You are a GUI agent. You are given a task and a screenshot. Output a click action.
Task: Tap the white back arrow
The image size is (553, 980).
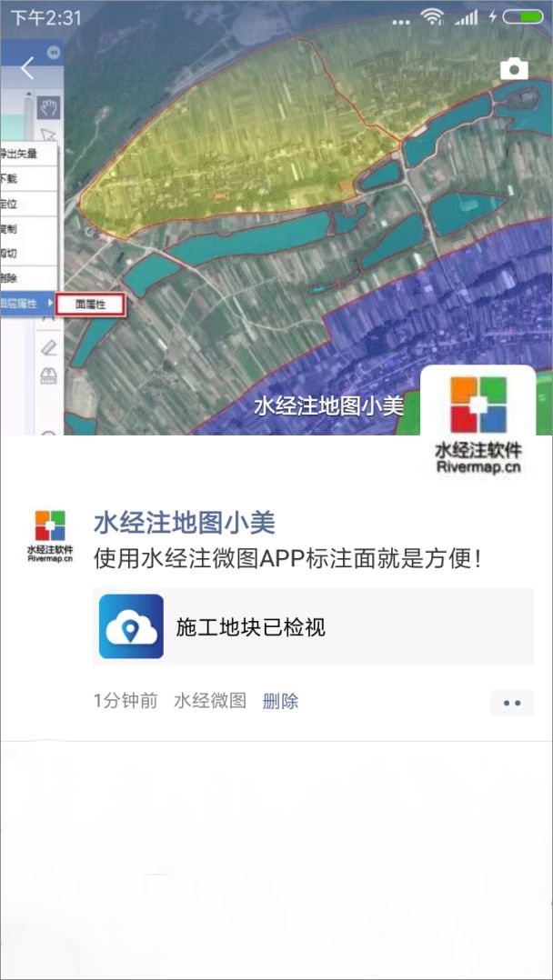pos(27,68)
